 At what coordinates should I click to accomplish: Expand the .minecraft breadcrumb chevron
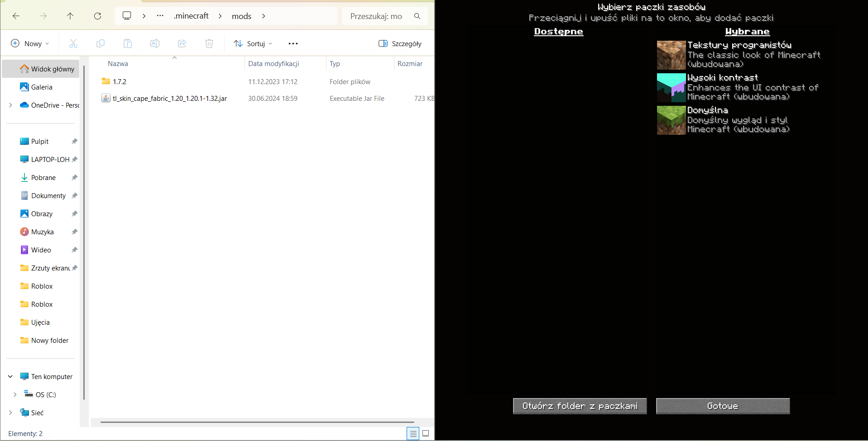click(x=221, y=16)
